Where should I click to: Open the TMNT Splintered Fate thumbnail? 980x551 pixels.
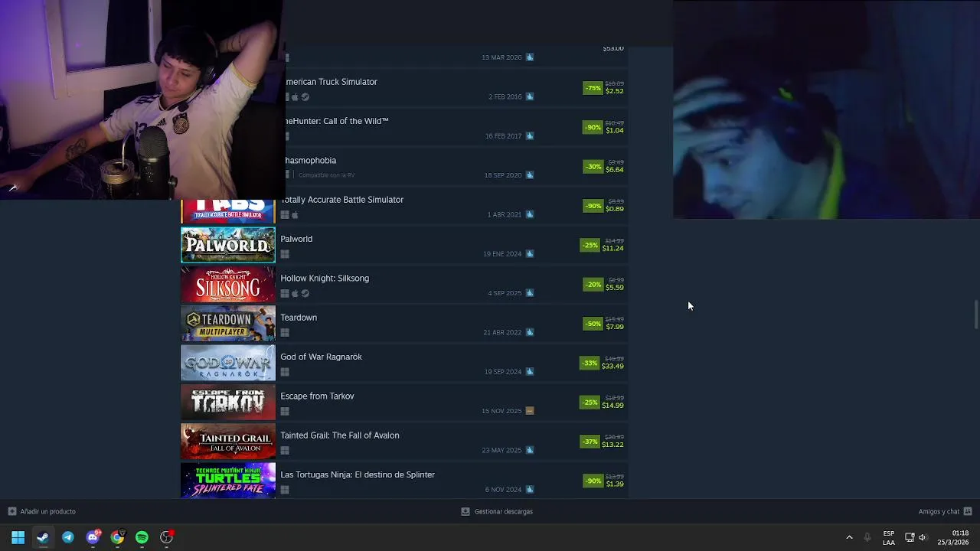coord(228,481)
